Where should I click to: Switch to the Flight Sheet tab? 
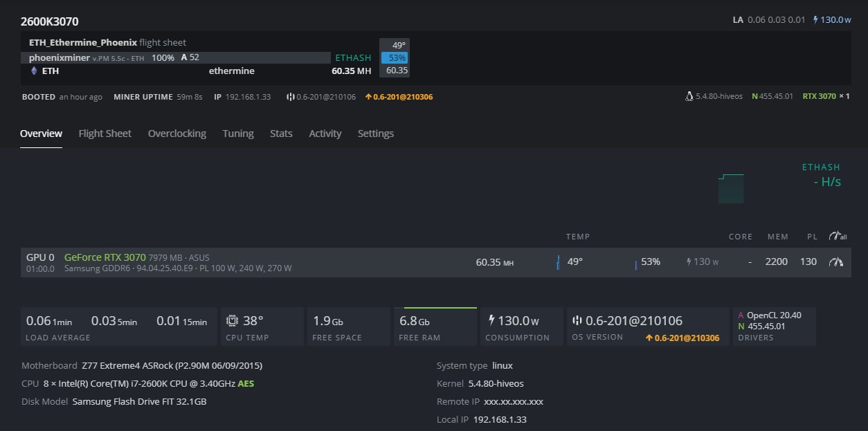click(105, 134)
